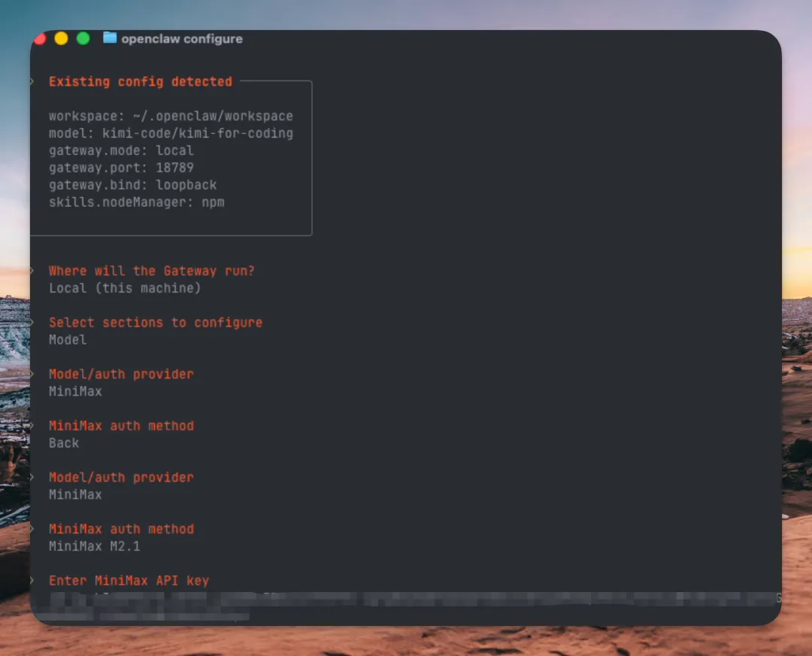Click the gateway.port 18789 line

coord(121,168)
